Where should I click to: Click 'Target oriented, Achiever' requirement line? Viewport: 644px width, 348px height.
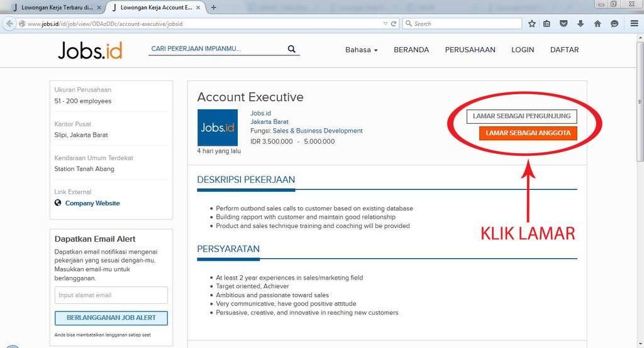252,286
